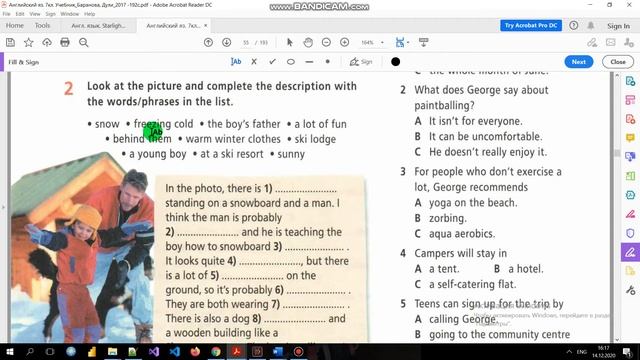Open the highlighted Fill & Sign sidebar tool

click(630, 252)
